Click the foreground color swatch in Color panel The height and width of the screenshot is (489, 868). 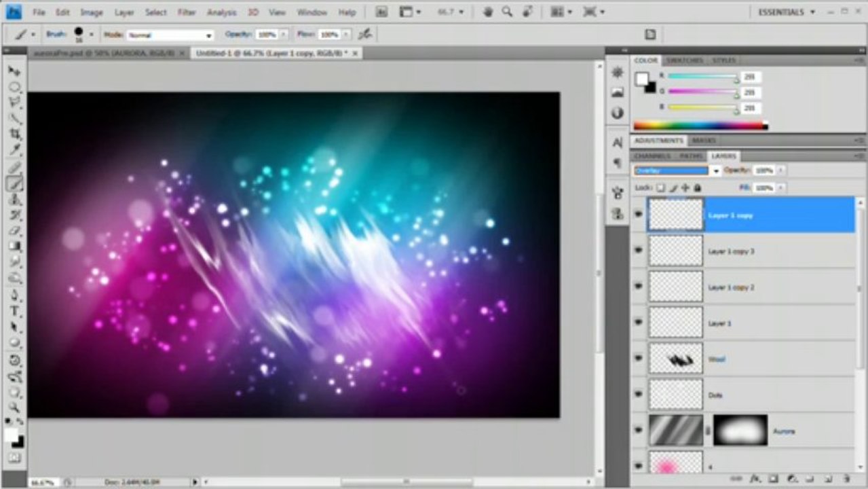[641, 79]
